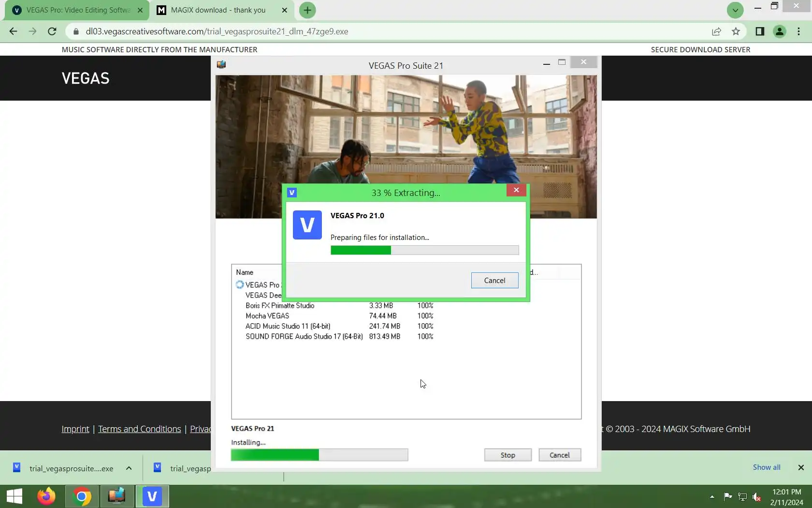Open network status tray icon
Screen dimensions: 812x508
click(742, 497)
